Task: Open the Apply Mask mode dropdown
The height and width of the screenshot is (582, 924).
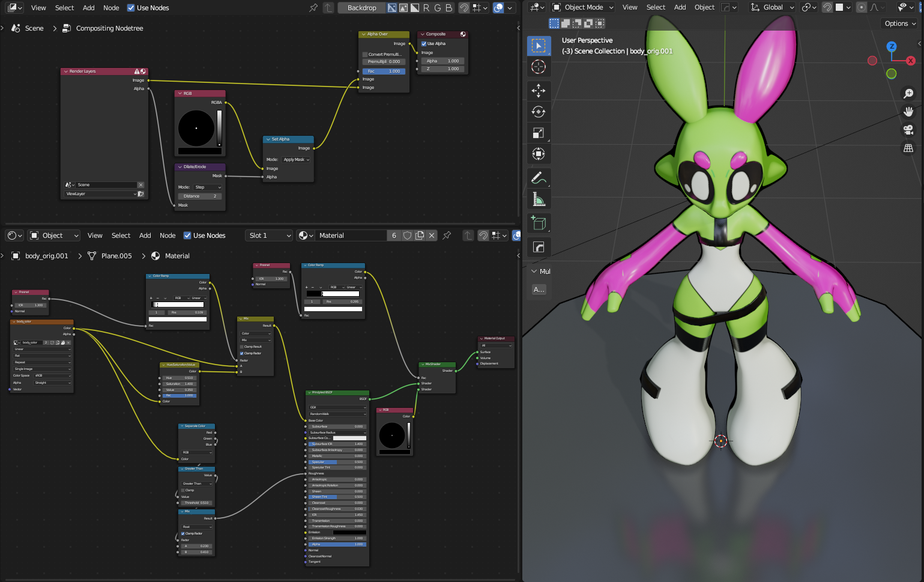Action: [297, 160]
